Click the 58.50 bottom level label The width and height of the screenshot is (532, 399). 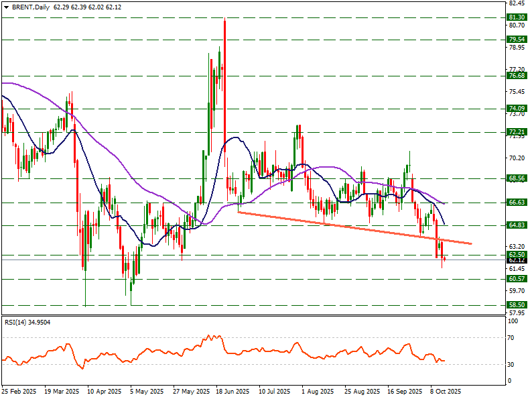pos(516,304)
